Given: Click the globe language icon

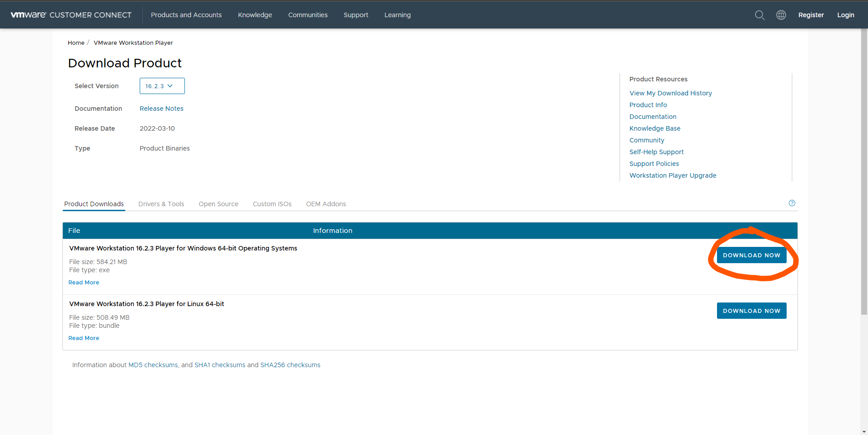Looking at the screenshot, I should pos(781,15).
